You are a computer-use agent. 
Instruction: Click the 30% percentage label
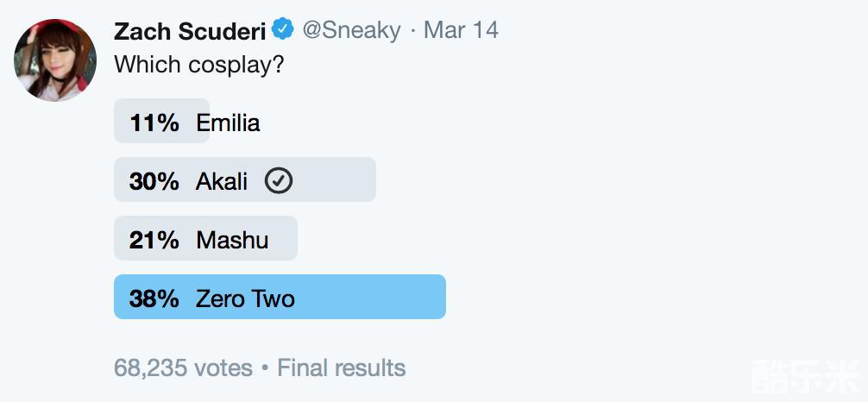click(x=154, y=181)
